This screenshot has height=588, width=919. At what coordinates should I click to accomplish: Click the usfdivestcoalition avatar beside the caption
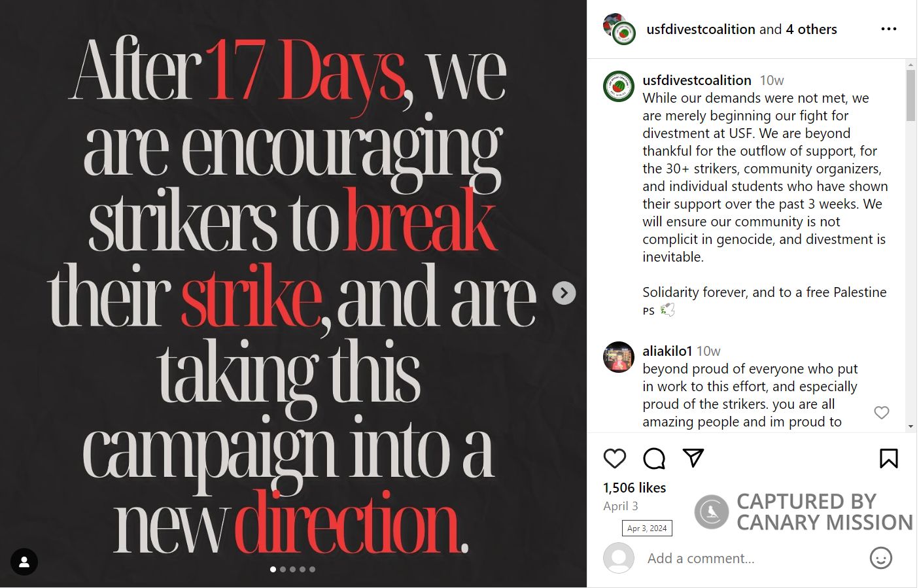tap(619, 86)
